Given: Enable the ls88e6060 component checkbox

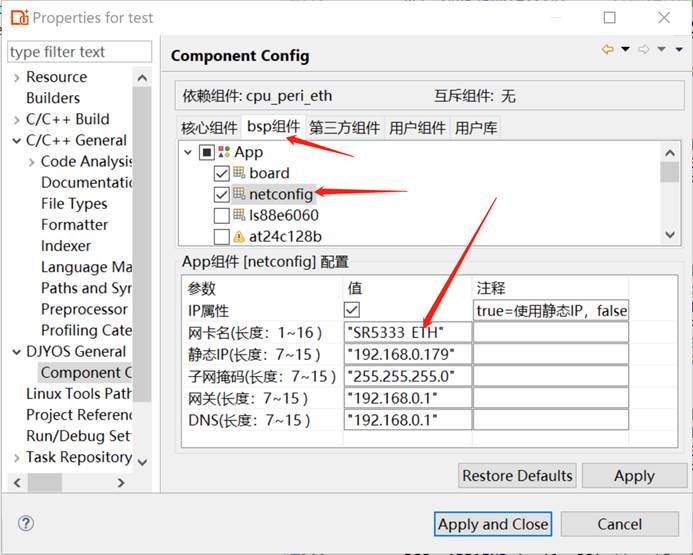Looking at the screenshot, I should (221, 215).
